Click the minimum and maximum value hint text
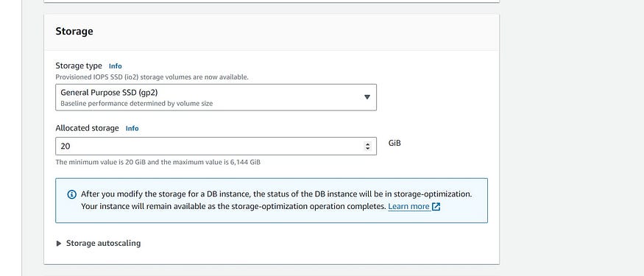The width and height of the screenshot is (644, 276). 158,162
